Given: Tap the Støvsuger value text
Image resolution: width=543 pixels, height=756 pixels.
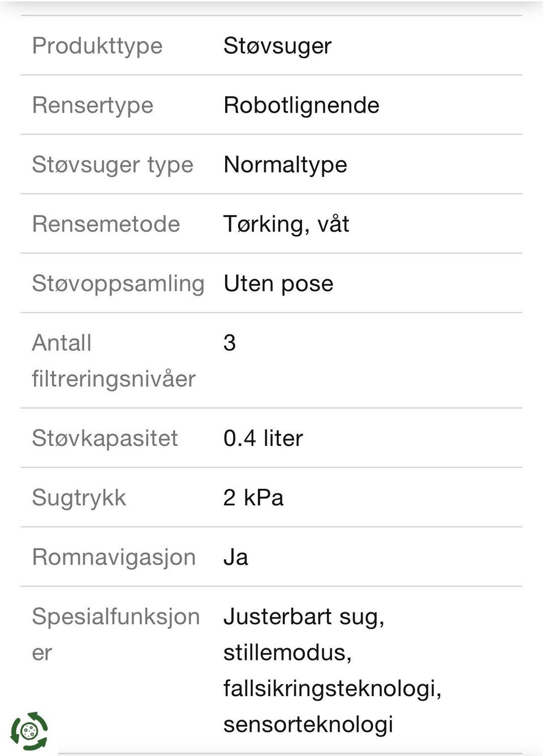Looking at the screenshot, I should click(x=277, y=46).
